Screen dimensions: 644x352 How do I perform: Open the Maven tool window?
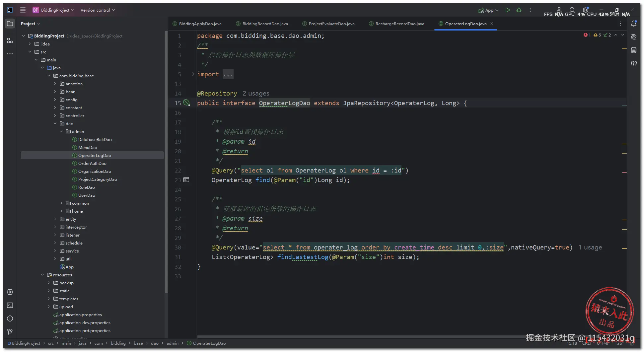click(634, 63)
